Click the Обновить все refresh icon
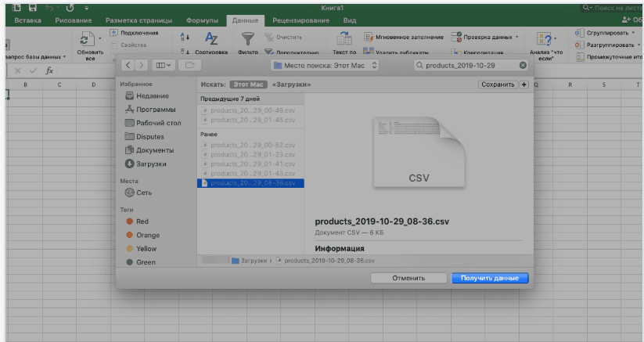Screen dimensions: 644x342 pyautogui.click(x=87, y=40)
